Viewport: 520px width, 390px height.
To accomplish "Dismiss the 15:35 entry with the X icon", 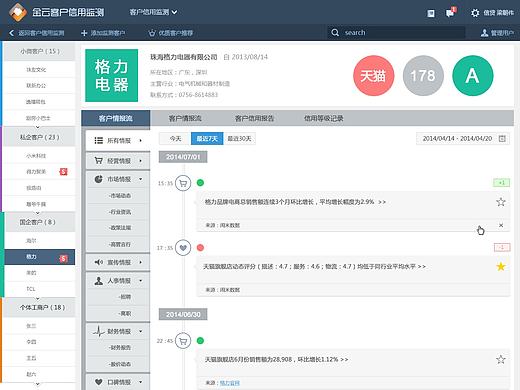I will tap(501, 225).
